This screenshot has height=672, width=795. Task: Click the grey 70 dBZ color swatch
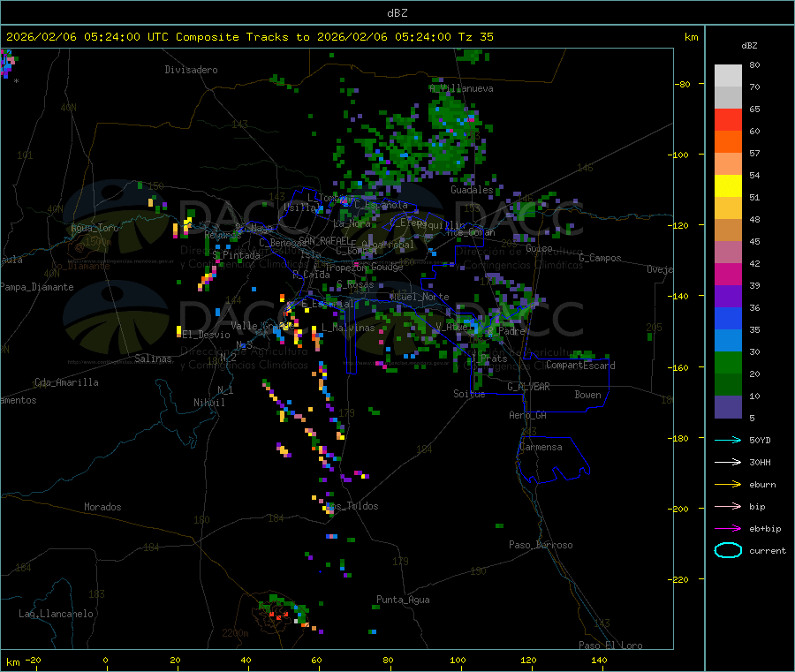coord(728,98)
